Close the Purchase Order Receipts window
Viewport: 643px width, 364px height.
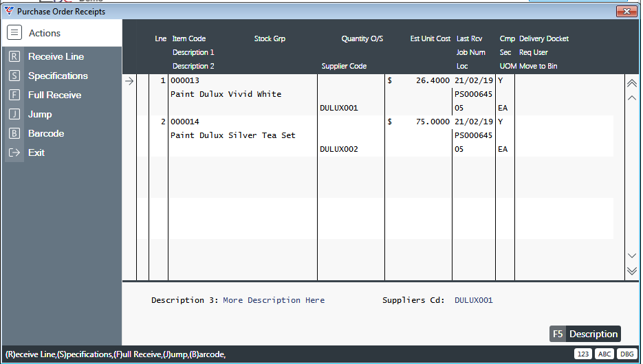(x=626, y=12)
